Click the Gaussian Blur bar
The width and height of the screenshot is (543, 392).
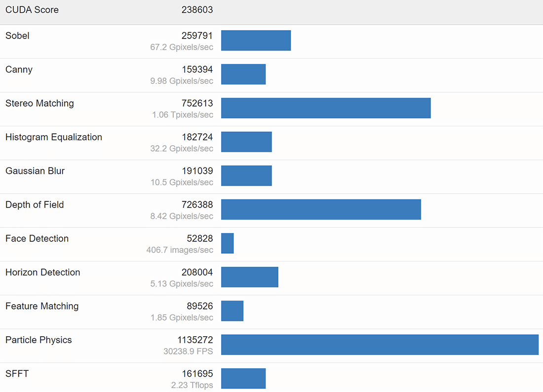[246, 176]
